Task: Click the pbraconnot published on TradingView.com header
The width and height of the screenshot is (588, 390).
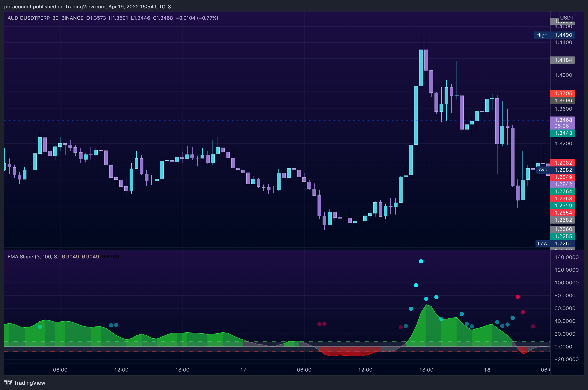Action: tap(87, 7)
